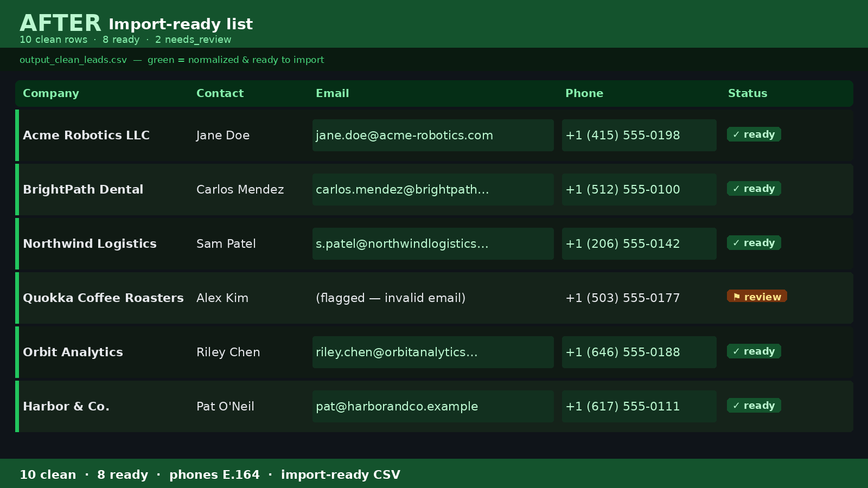Select the Quokka Coffee Roasters company cell
Screen dimensions: 868x488
click(x=103, y=298)
